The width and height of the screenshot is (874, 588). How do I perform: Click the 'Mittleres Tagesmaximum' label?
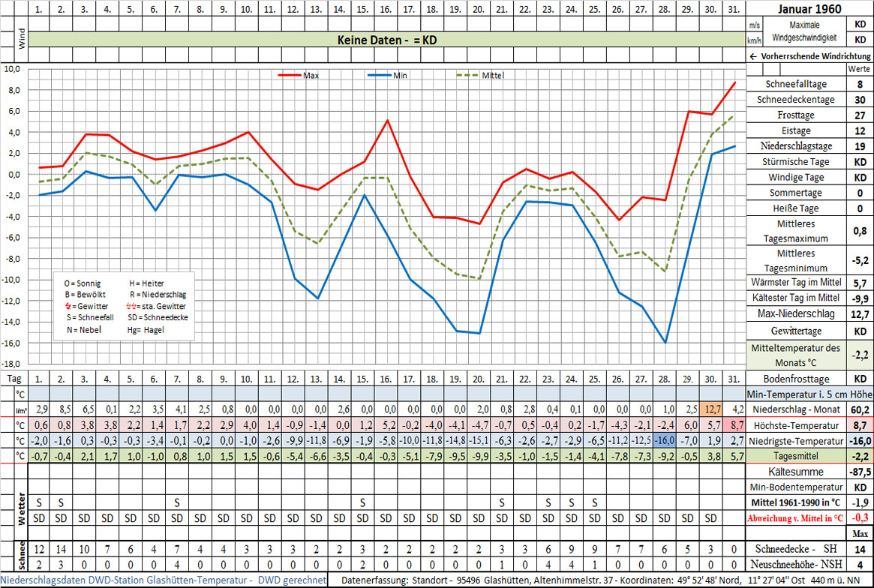pos(796,231)
